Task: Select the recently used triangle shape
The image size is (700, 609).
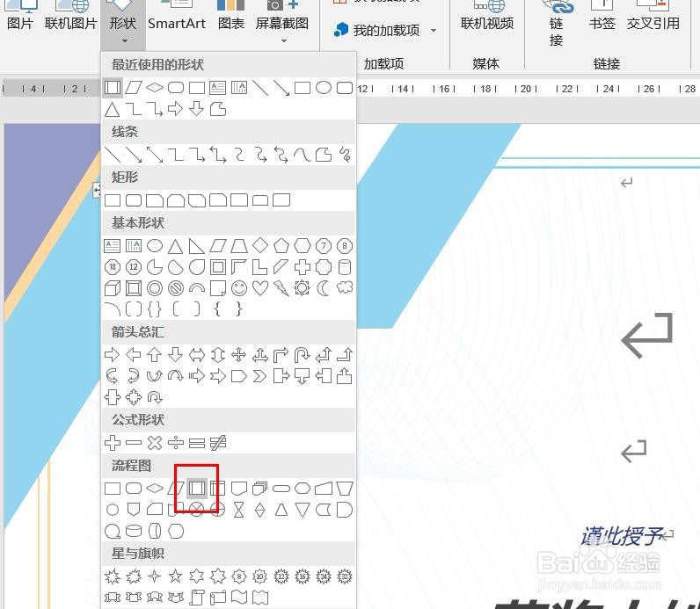Action: (x=112, y=109)
